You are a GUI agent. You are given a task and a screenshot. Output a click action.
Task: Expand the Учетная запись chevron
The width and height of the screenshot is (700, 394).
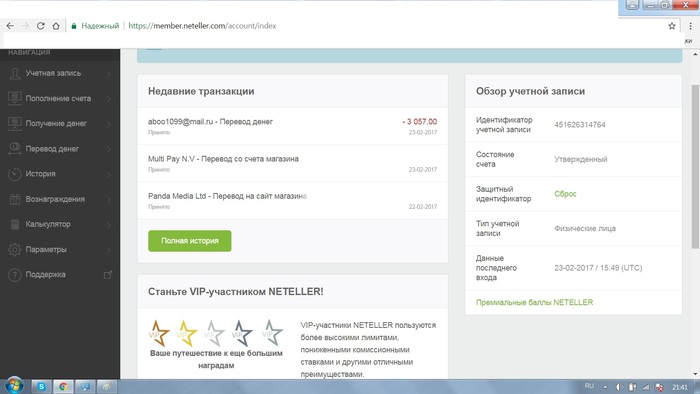108,74
